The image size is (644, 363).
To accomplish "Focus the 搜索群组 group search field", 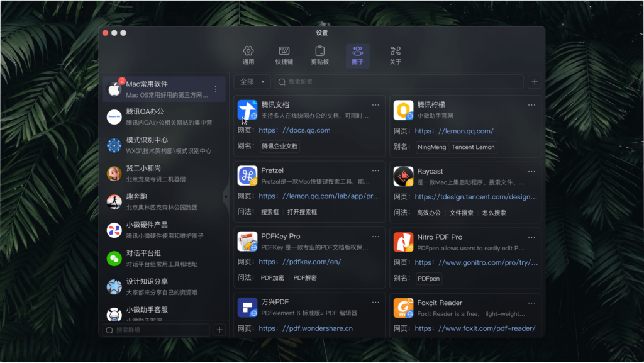I will [156, 330].
